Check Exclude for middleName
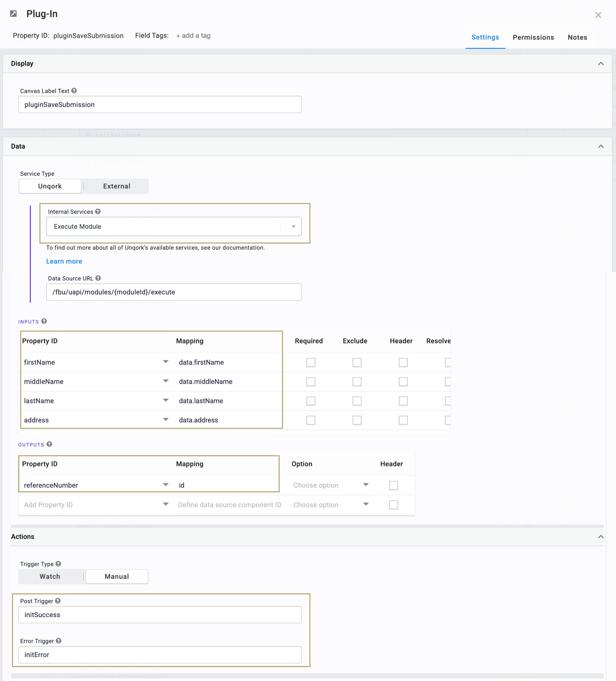Screen dimensions: 616x681 pyautogui.click(x=357, y=381)
